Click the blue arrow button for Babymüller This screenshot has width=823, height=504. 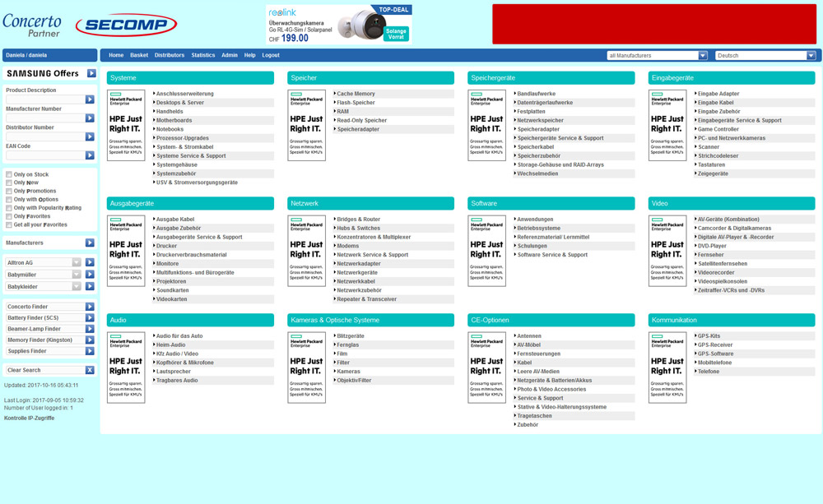[90, 275]
